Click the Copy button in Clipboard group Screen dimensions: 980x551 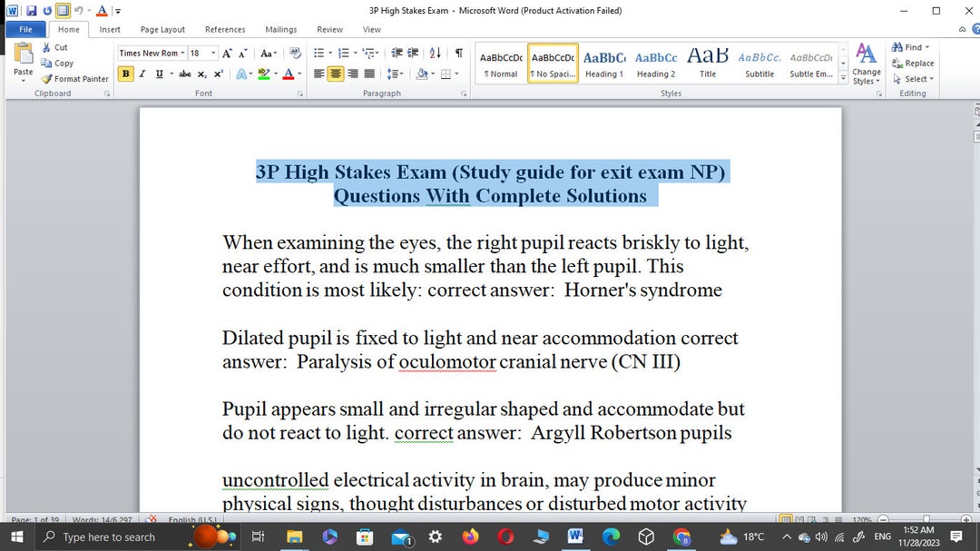[56, 64]
